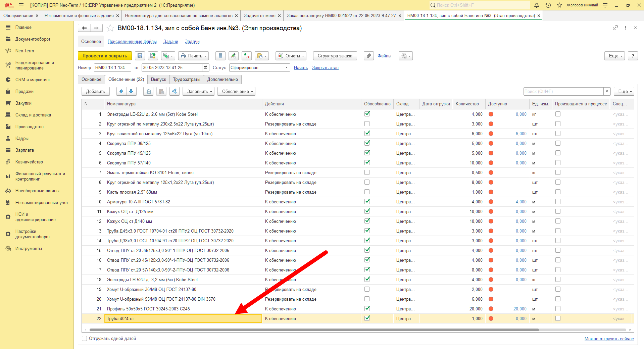Click the split row share-like icon
Image resolution: width=644 pixels, height=349 pixels.
tap(175, 91)
